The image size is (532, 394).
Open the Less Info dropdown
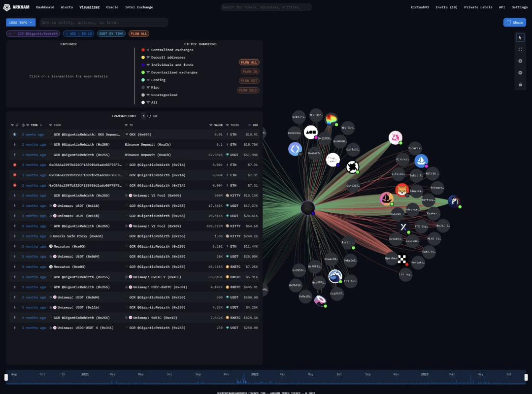(x=21, y=22)
